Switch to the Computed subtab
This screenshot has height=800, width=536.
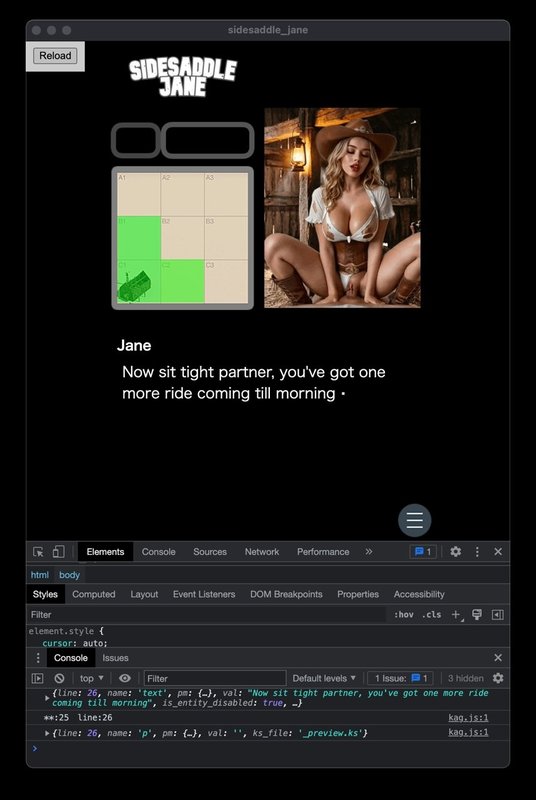click(94, 594)
